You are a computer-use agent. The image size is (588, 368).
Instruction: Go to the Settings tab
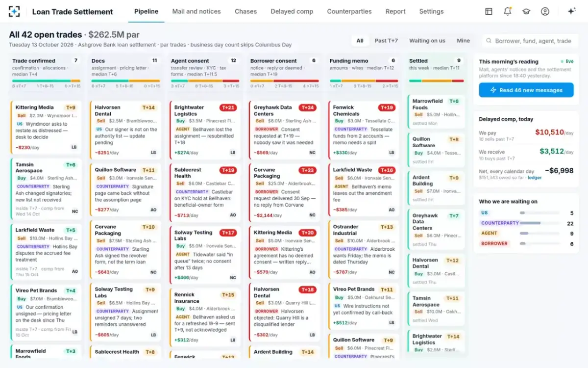(431, 11)
